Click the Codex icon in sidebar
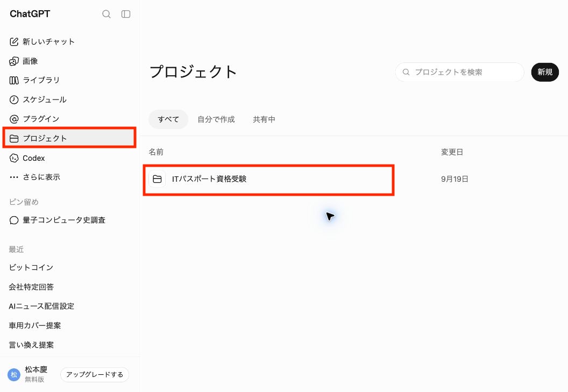Viewport: 568px width, 392px height. tap(14, 158)
